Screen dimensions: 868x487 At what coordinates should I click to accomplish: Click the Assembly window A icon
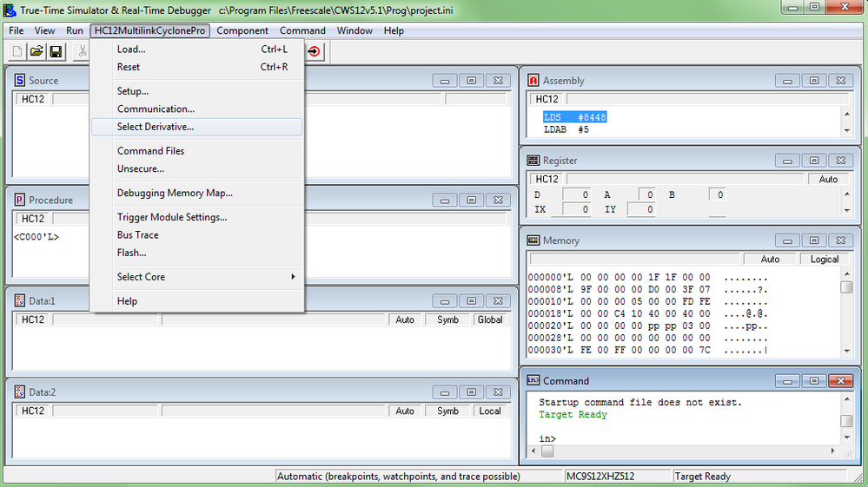(533, 80)
